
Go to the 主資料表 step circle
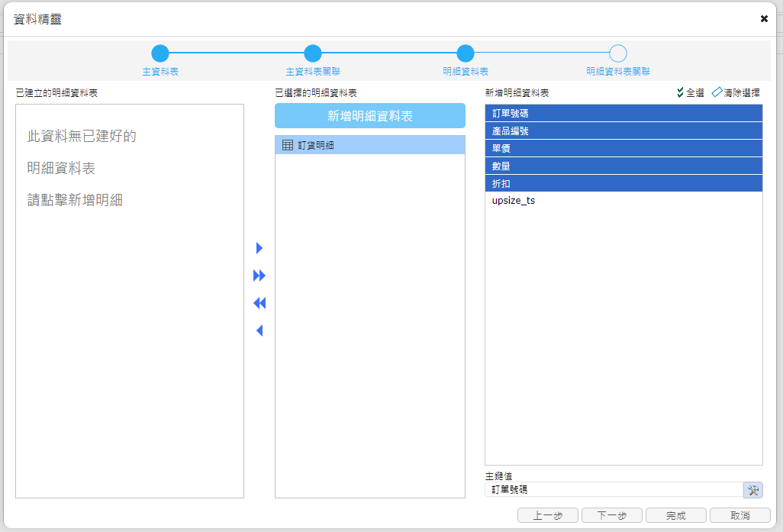160,53
